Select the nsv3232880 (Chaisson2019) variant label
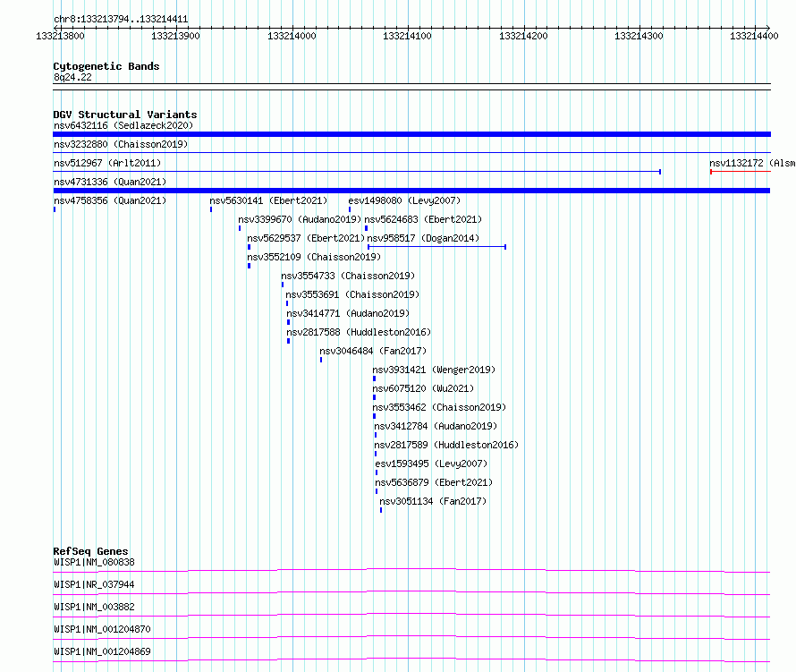This screenshot has height=672, width=796. [x=121, y=144]
